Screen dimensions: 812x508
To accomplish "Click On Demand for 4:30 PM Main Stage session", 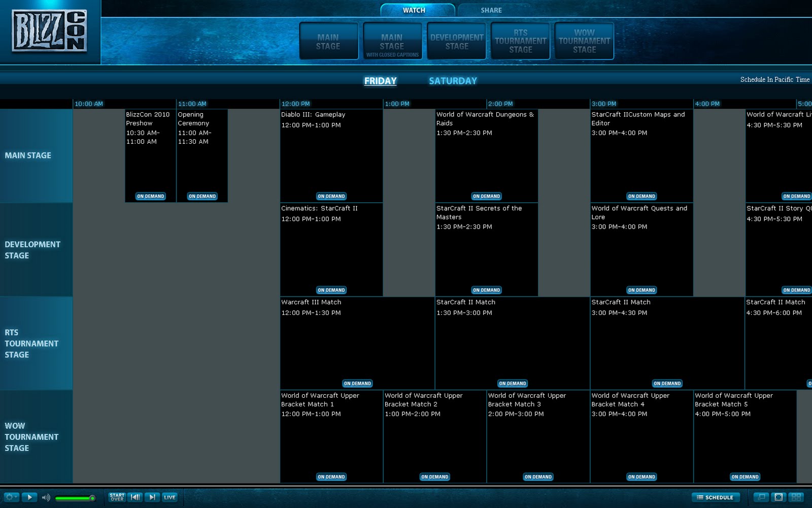I will point(797,197).
